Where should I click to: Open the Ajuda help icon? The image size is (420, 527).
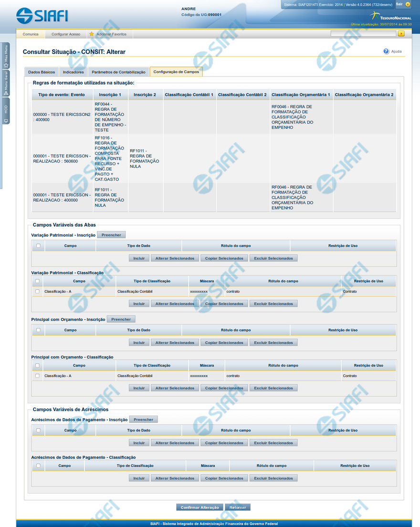[x=386, y=51]
